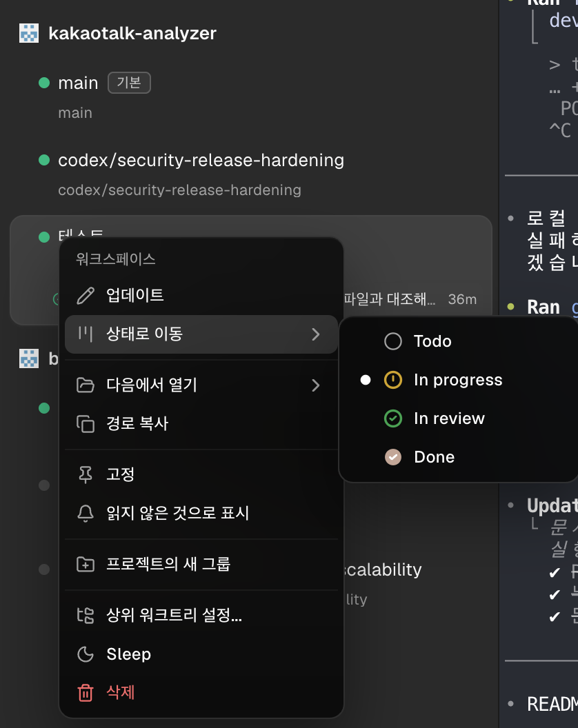
Task: Click the green status dot beside main
Action: (44, 83)
